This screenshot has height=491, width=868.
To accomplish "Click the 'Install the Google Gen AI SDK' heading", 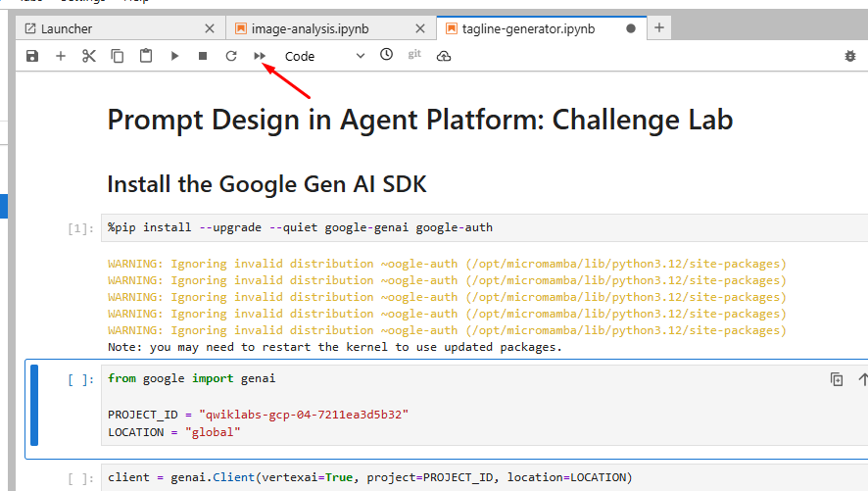I will point(266,184).
